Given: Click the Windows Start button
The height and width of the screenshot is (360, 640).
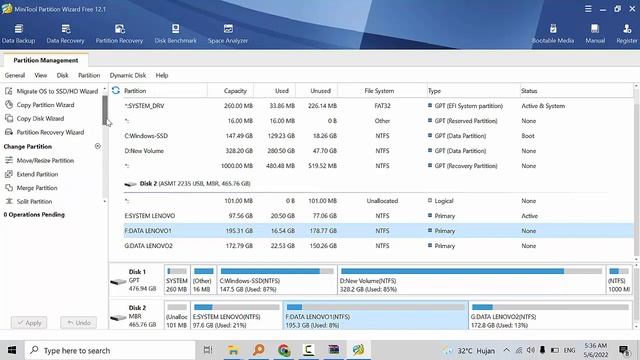Looking at the screenshot, I should 12,350.
